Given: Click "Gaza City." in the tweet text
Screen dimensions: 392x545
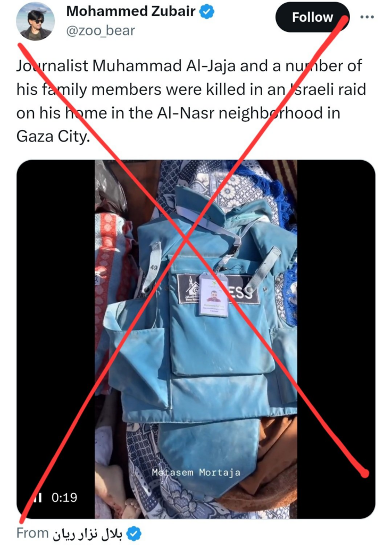Looking at the screenshot, I should (53, 136).
